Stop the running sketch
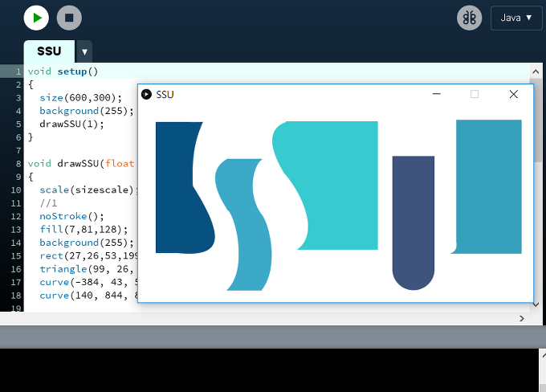The image size is (546, 392). coord(69,18)
